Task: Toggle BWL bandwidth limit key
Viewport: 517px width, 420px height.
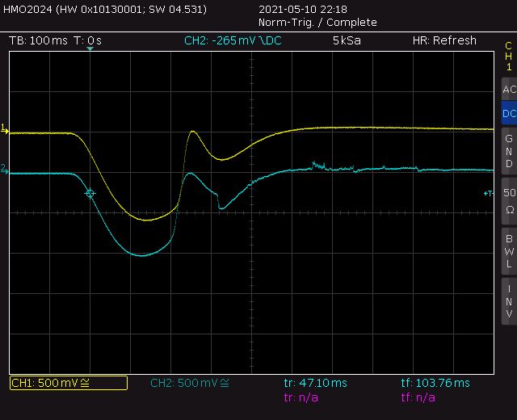Action: 509,251
